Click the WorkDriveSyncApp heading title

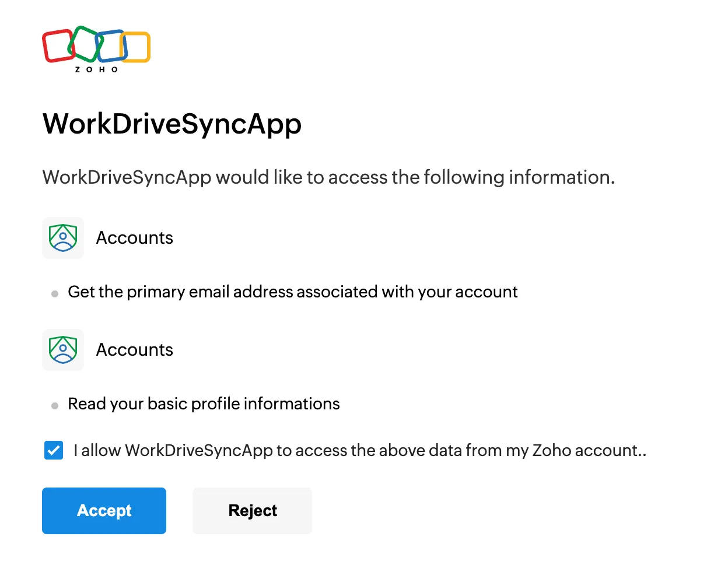(172, 124)
